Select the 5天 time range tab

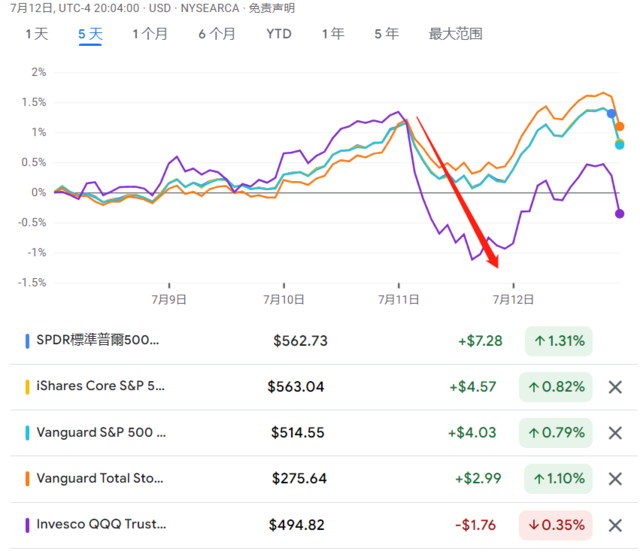pos(90,34)
